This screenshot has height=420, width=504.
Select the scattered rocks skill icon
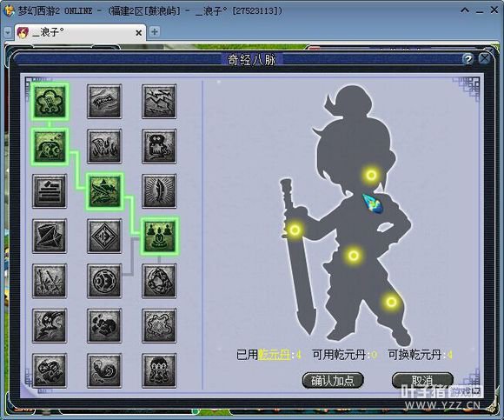(104, 326)
